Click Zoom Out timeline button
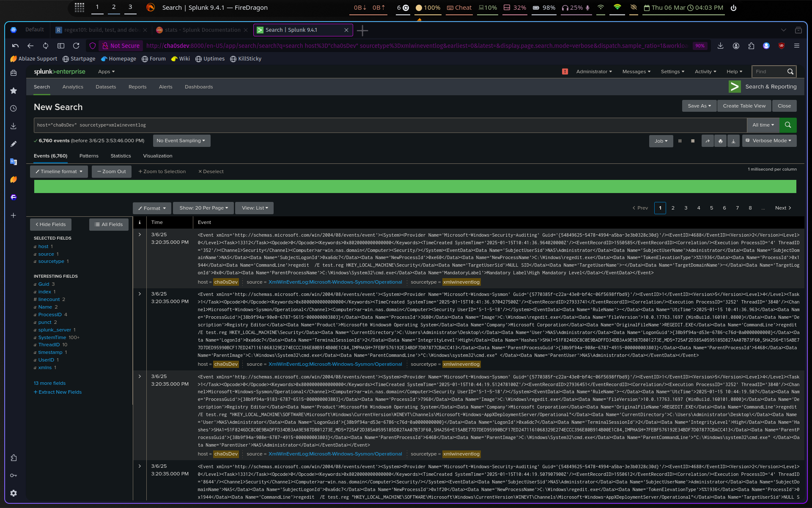The width and height of the screenshot is (812, 508). pyautogui.click(x=112, y=171)
